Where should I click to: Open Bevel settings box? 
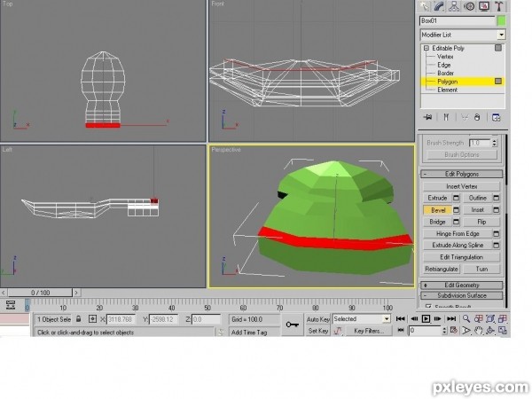coord(457,210)
